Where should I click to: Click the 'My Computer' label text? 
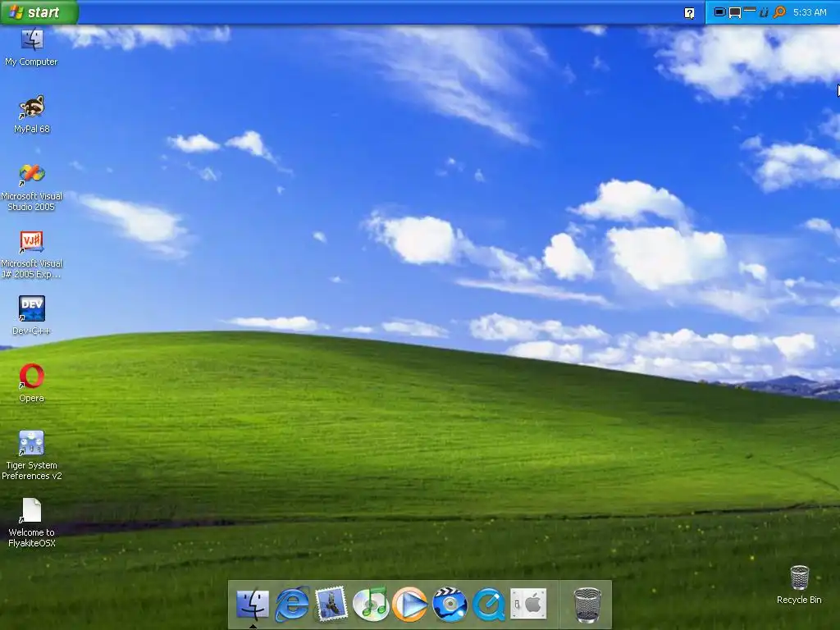31,62
